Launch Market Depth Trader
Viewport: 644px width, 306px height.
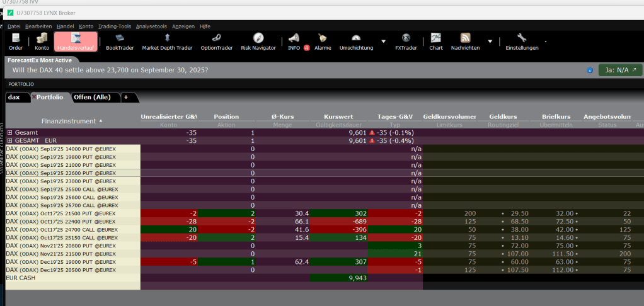[x=167, y=42]
